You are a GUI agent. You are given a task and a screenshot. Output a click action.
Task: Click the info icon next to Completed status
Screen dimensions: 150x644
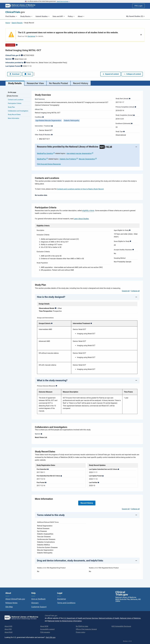17,45
